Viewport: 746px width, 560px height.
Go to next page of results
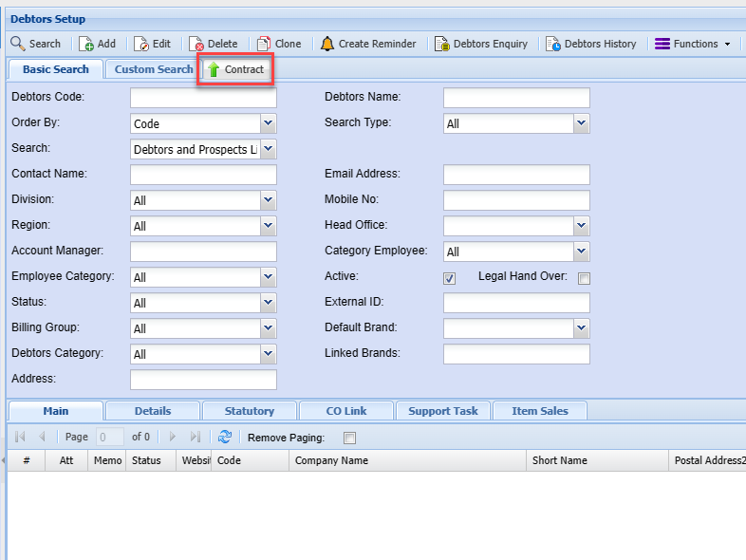click(173, 437)
